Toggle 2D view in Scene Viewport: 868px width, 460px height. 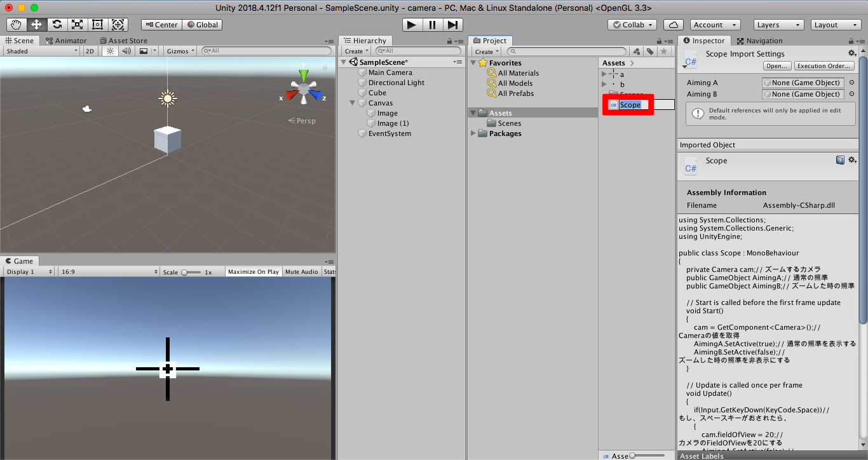pyautogui.click(x=90, y=51)
